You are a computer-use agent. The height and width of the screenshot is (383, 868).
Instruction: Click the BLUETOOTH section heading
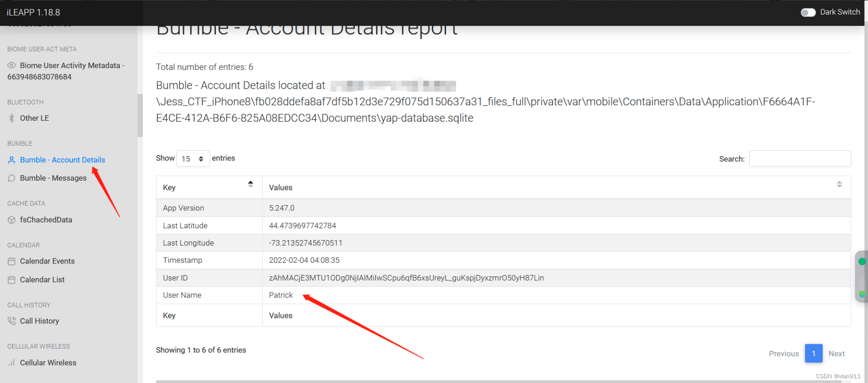25,102
